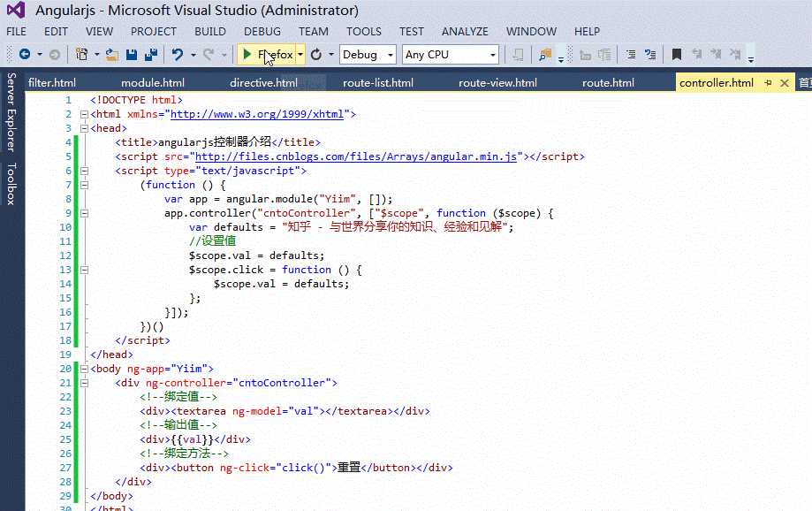Open the Navigate Backward history dropdown

[40, 55]
